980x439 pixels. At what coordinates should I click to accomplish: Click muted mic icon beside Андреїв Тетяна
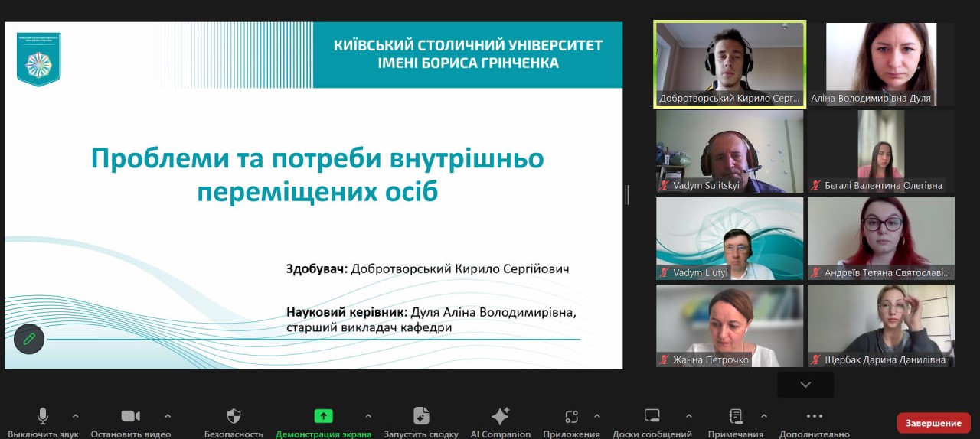pyautogui.click(x=816, y=272)
